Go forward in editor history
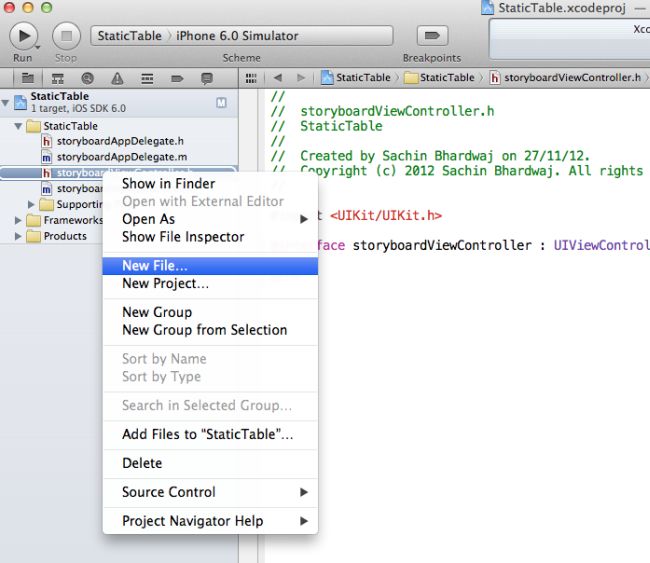 (301, 78)
